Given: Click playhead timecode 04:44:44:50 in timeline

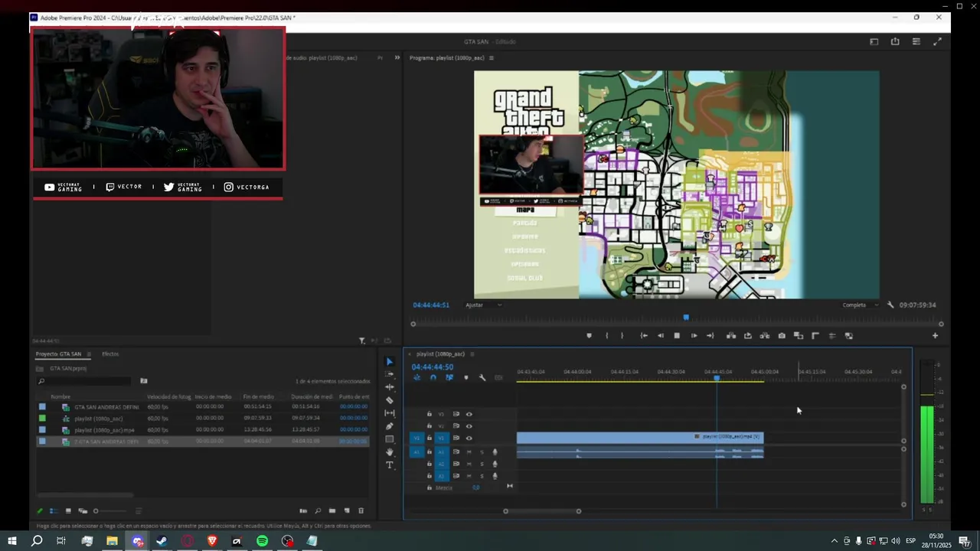Looking at the screenshot, I should 433,367.
